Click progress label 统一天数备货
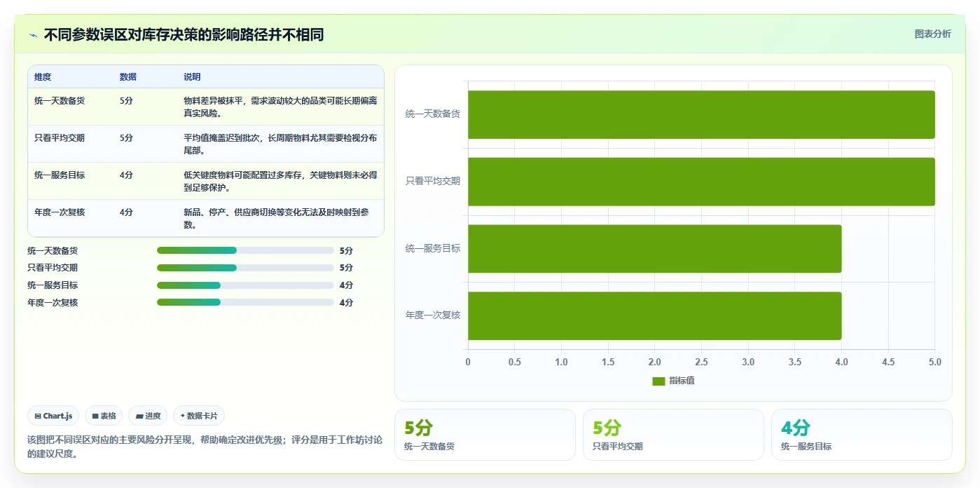The image size is (980, 488). pos(53,250)
